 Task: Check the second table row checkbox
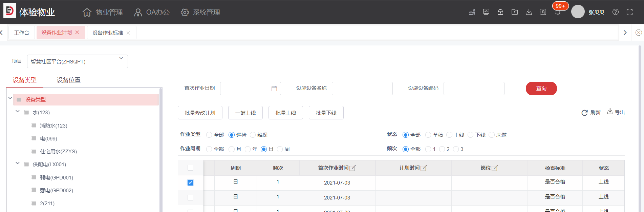190,197
